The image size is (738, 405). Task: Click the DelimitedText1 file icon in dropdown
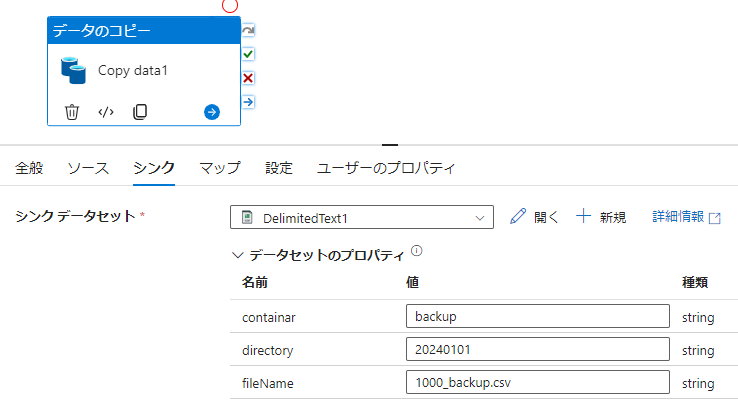[247, 218]
